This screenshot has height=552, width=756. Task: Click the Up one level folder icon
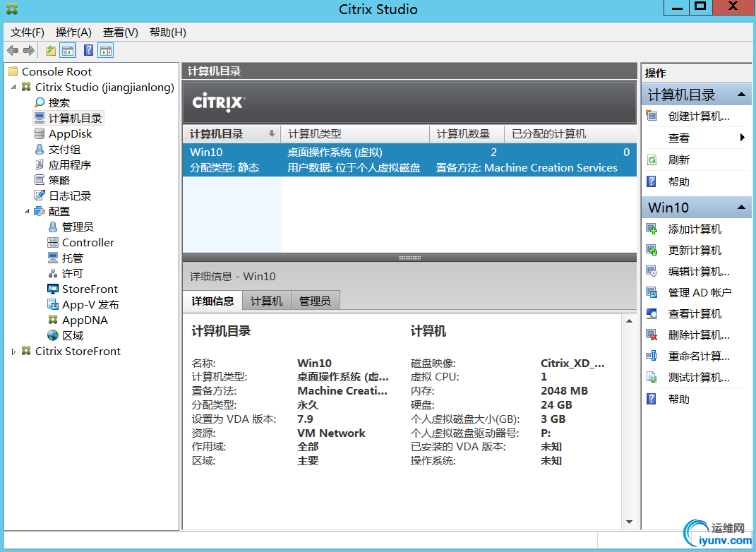click(51, 50)
